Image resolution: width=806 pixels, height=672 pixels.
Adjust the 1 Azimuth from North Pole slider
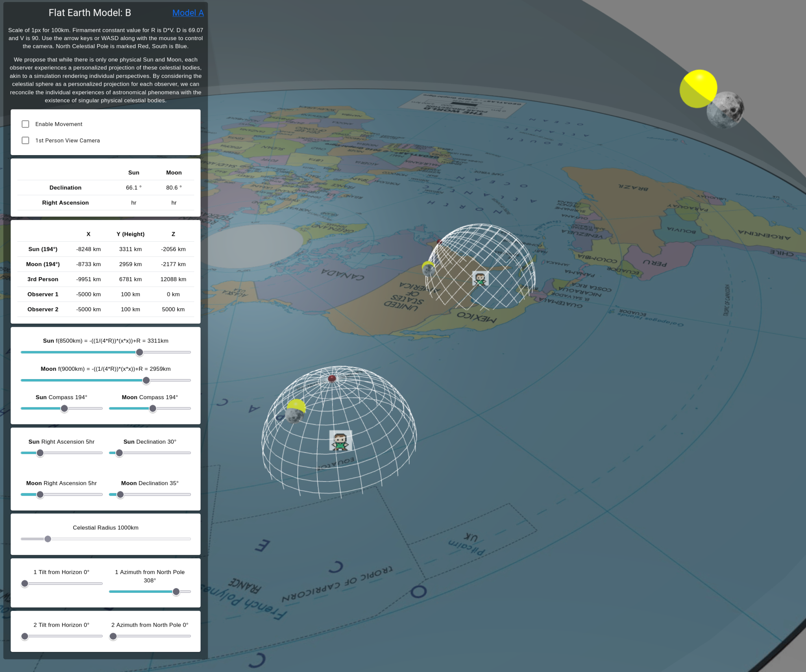(x=176, y=592)
